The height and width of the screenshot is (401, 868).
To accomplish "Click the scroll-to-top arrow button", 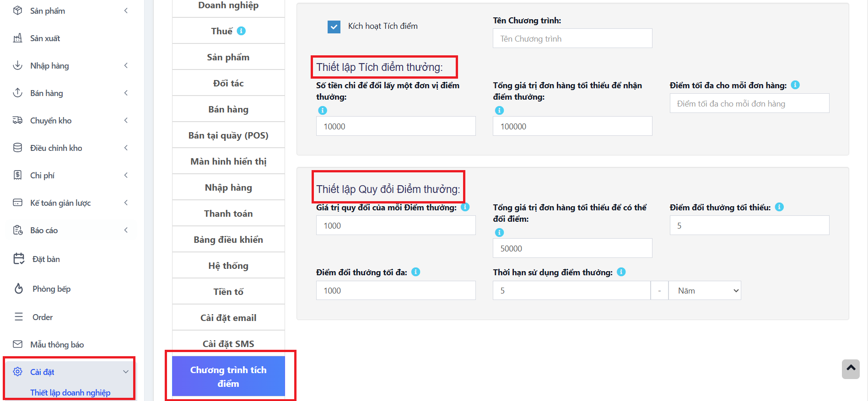I will [851, 369].
